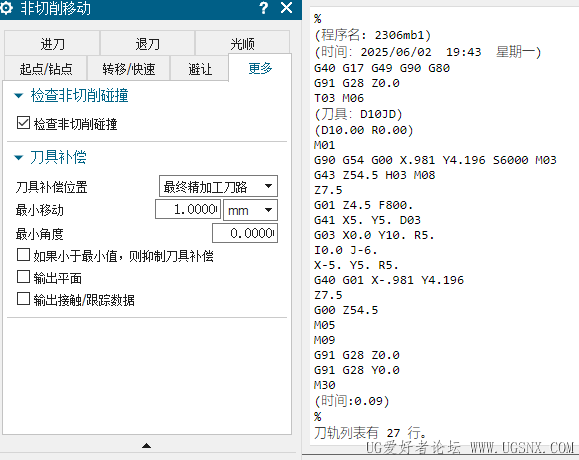This screenshot has width=579, height=460.
Task: Switch to the 退刀 tab
Action: pyautogui.click(x=147, y=44)
